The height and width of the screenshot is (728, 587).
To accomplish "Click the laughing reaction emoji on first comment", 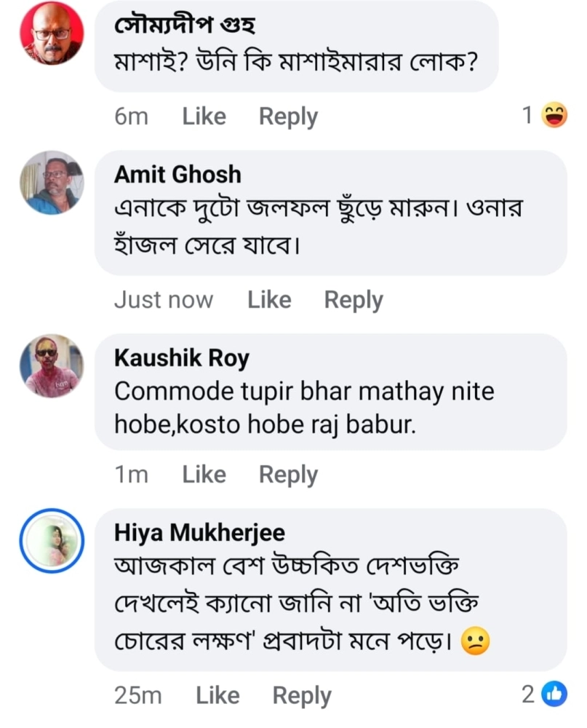I will click(x=555, y=116).
